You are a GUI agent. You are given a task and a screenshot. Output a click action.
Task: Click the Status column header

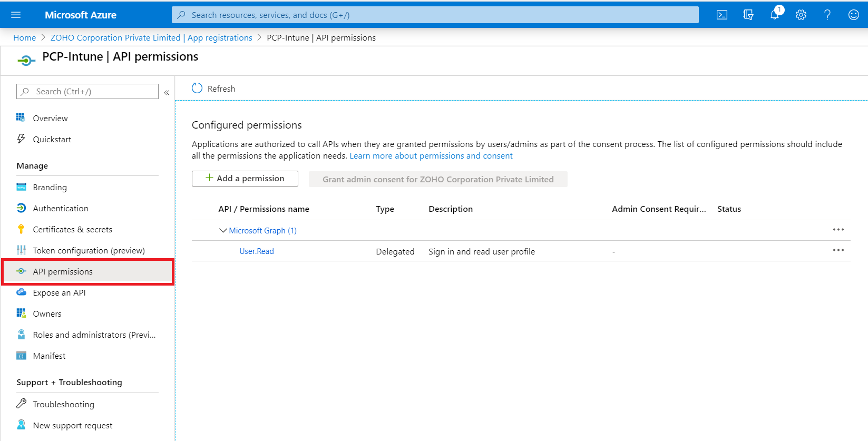tap(729, 209)
